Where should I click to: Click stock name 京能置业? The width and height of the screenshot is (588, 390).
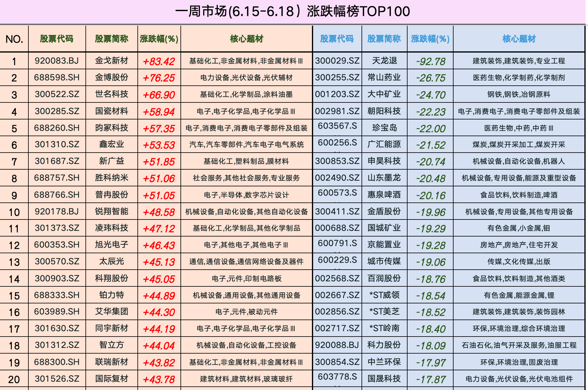click(x=384, y=245)
